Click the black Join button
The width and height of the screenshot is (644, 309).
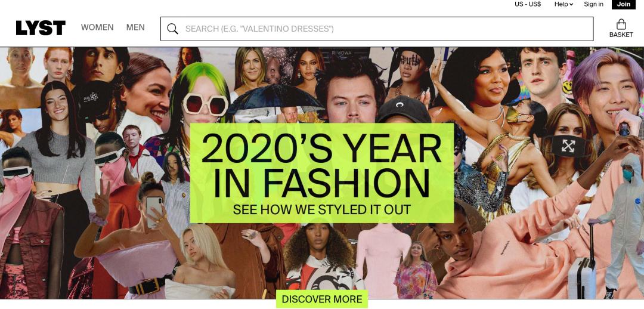tap(624, 4)
